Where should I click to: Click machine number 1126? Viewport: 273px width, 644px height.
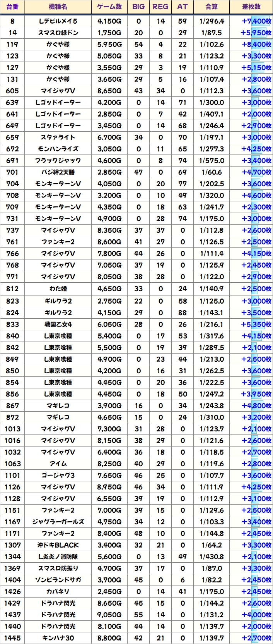pos(12,487)
